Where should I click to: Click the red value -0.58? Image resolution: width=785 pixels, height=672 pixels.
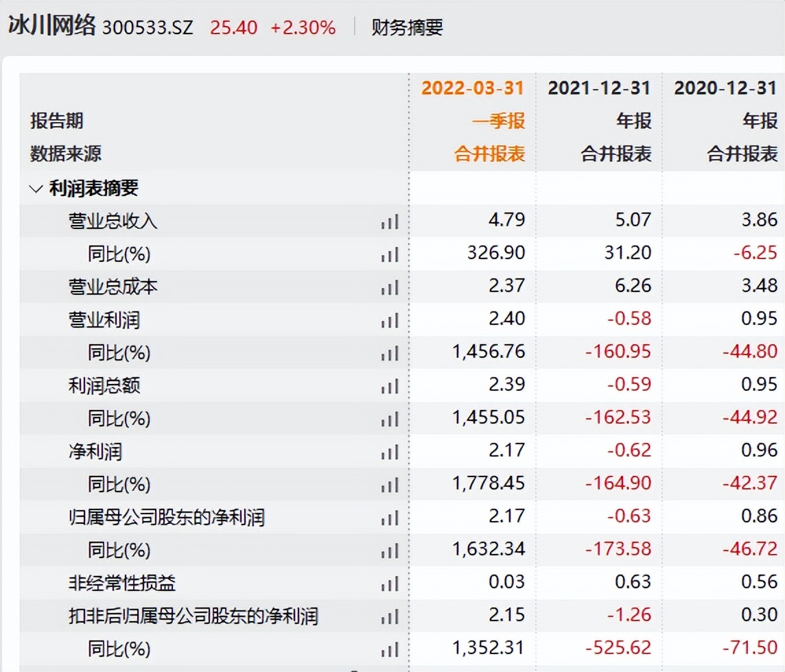[629, 319]
